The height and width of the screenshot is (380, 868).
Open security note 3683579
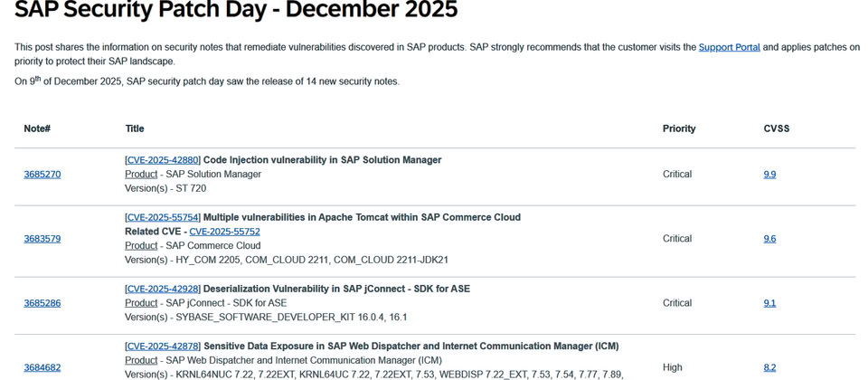click(x=42, y=239)
